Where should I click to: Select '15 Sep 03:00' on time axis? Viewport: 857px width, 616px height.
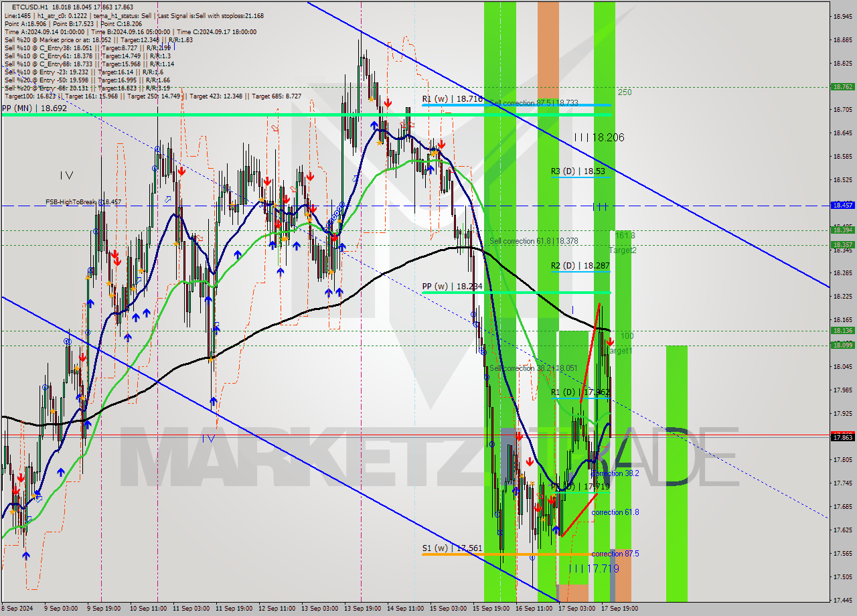click(448, 609)
